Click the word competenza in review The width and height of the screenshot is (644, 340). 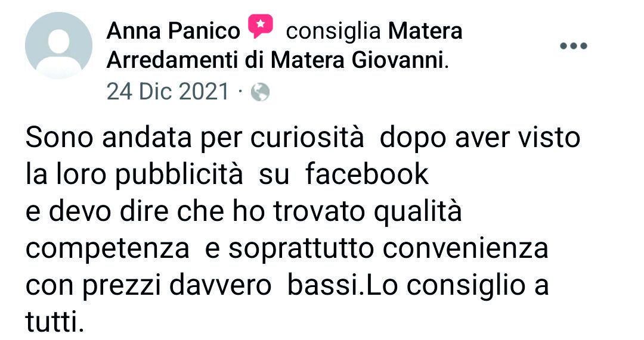tap(107, 249)
